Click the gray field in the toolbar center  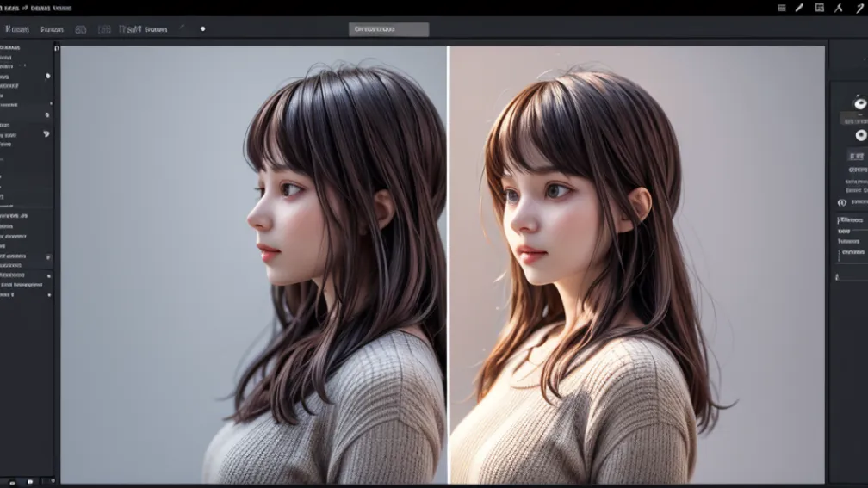pos(388,29)
